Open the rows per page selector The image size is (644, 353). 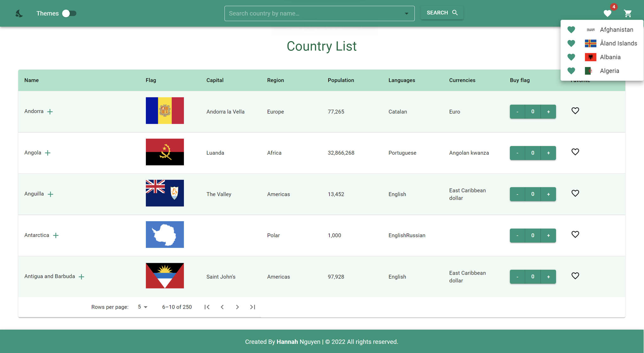point(142,307)
